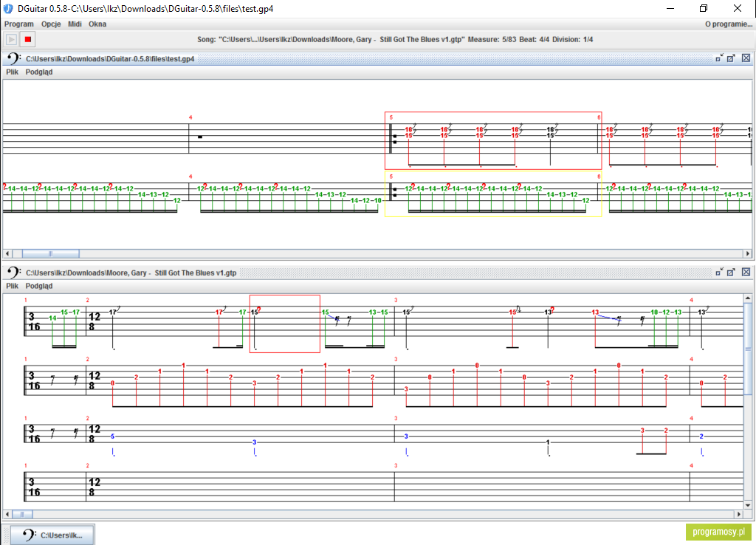Screen dimensions: 756x545
Task: Start playback with the play button
Action: (12, 40)
